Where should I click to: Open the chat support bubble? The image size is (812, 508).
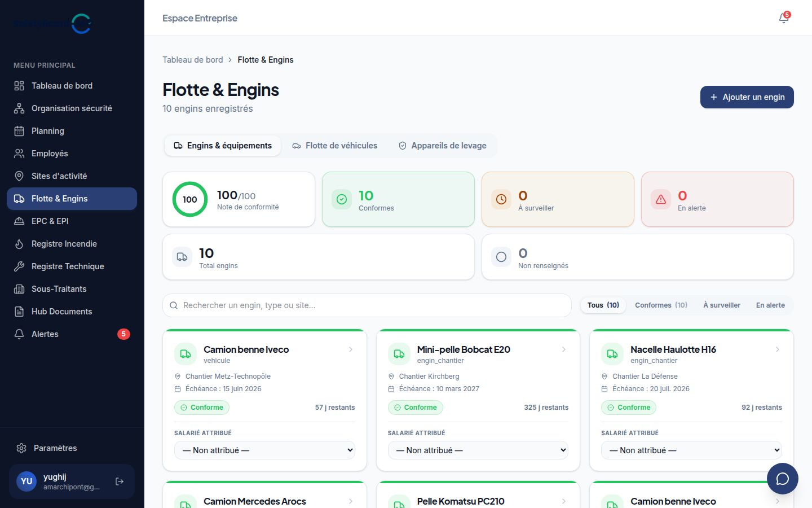click(783, 479)
